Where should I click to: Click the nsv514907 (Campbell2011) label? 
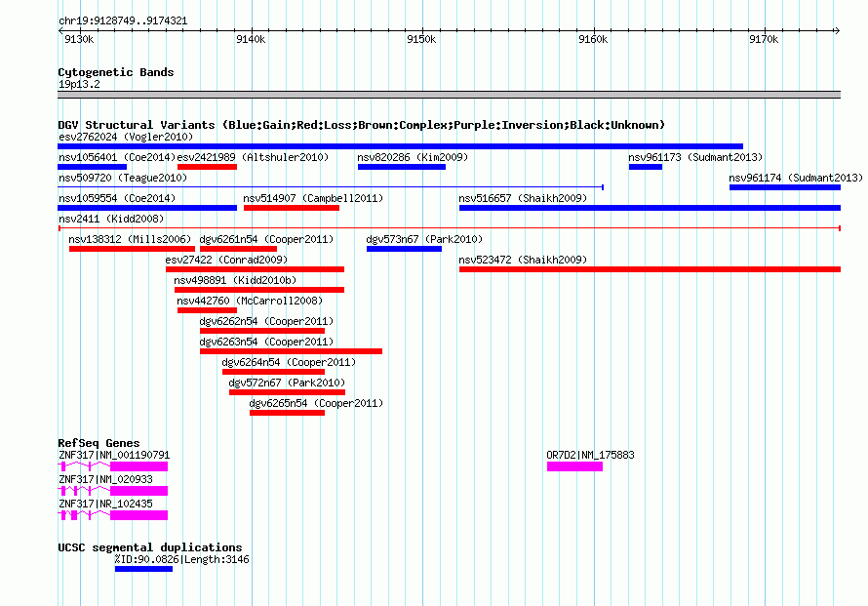coord(313,198)
